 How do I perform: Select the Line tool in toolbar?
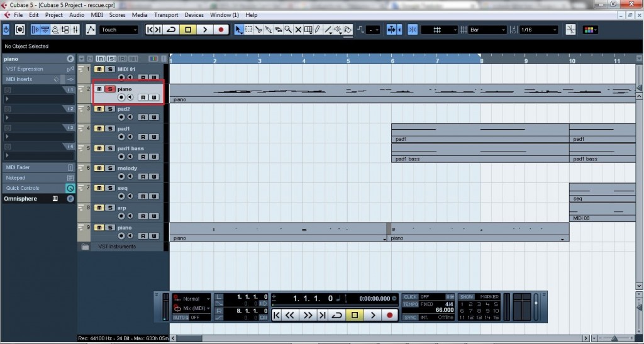coord(328,30)
